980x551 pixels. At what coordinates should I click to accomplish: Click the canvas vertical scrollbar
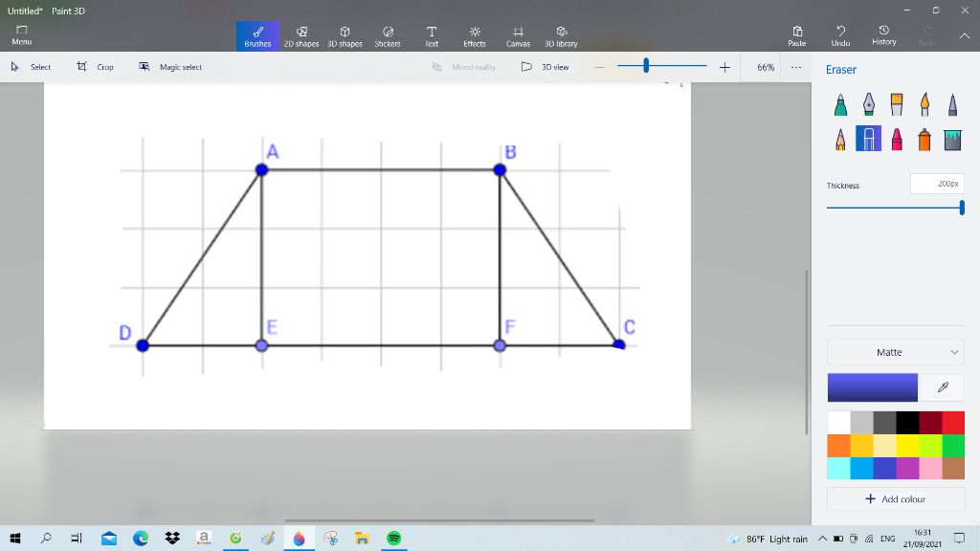[x=806, y=352]
